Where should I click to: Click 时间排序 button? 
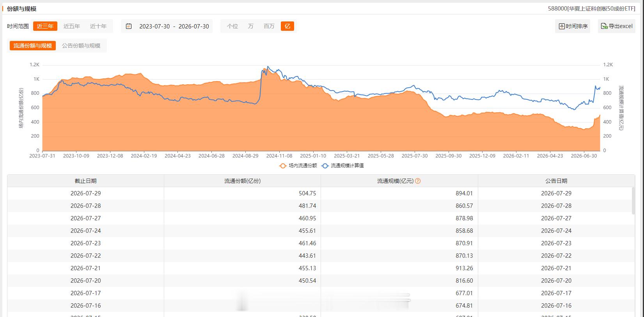pyautogui.click(x=573, y=26)
